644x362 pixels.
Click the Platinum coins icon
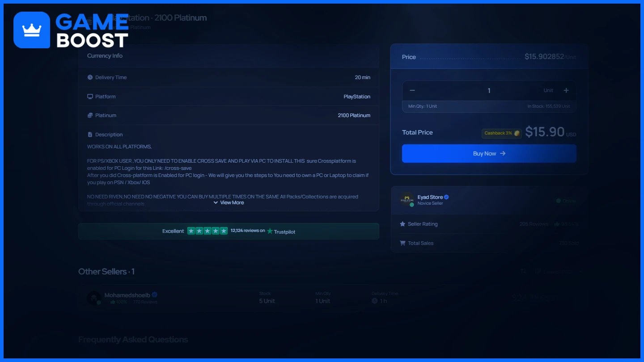point(90,115)
